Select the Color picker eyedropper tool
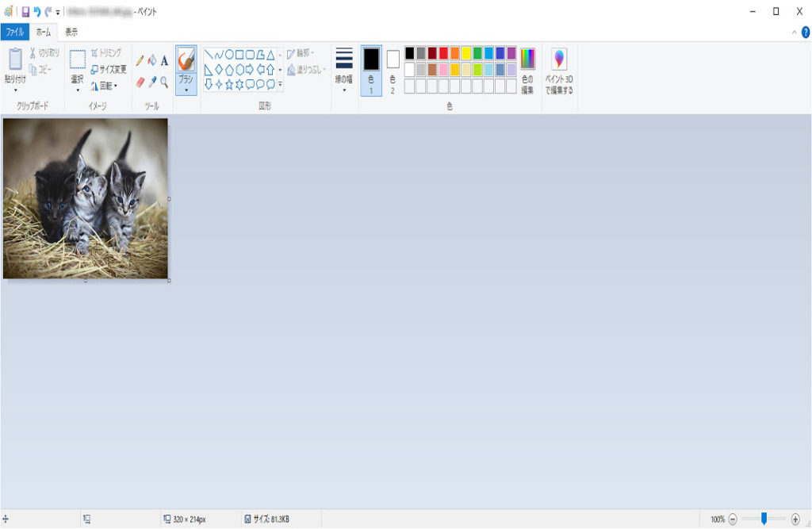Viewport: 812px width, 529px height. pos(152,82)
